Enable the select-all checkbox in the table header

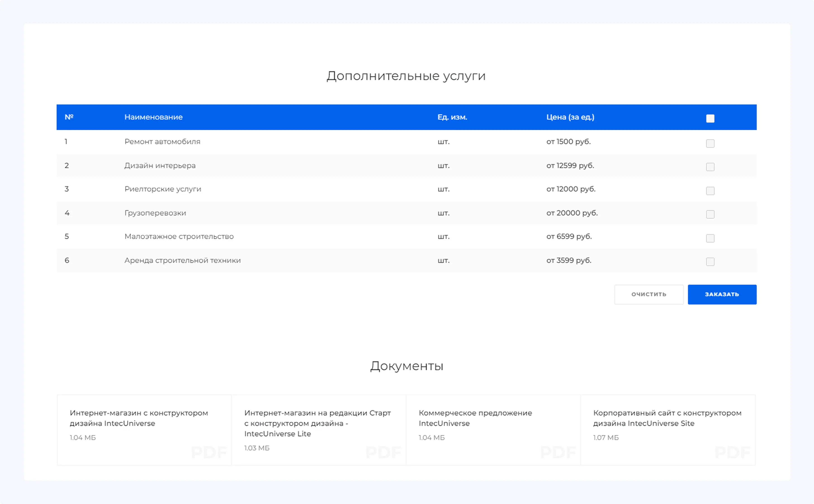click(x=710, y=118)
